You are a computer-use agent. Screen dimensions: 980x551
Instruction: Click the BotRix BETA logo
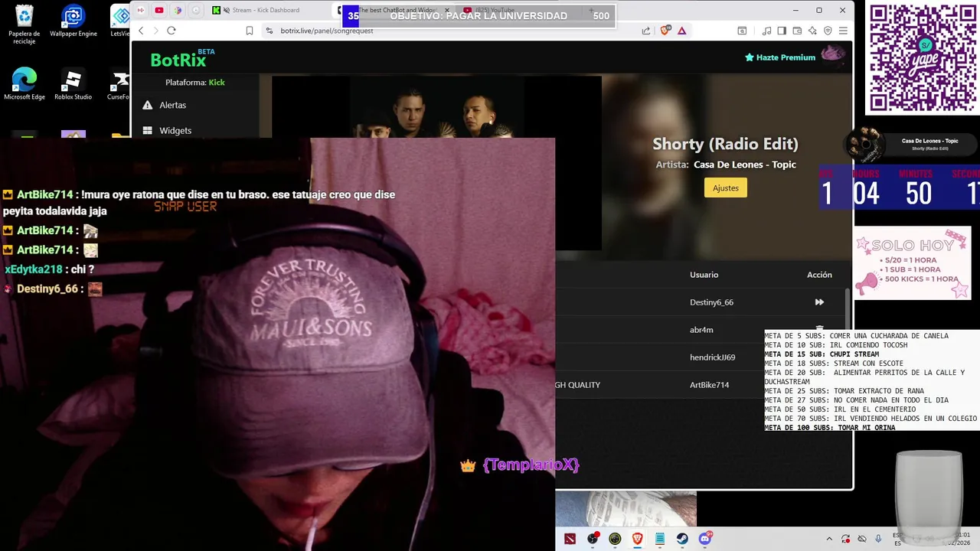(x=182, y=59)
